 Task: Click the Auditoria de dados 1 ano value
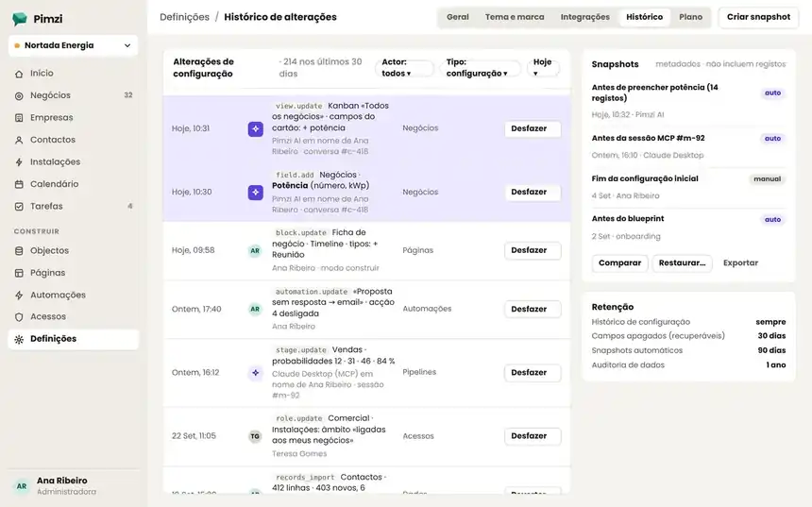pyautogui.click(x=776, y=365)
